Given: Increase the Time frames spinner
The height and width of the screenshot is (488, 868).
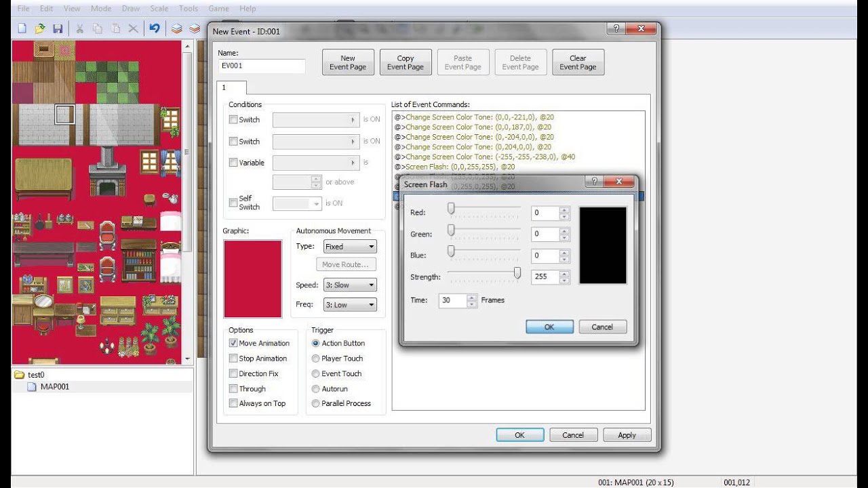Looking at the screenshot, I should (x=472, y=297).
